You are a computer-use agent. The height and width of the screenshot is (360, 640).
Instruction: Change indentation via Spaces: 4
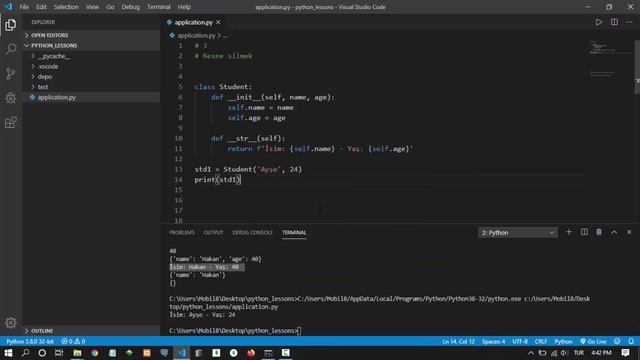pyautogui.click(x=493, y=341)
